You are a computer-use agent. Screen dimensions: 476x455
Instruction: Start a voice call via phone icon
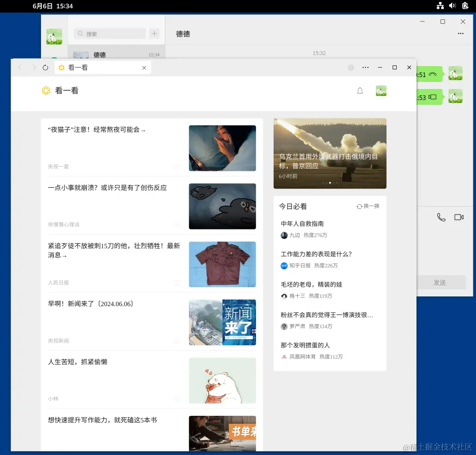(x=441, y=217)
